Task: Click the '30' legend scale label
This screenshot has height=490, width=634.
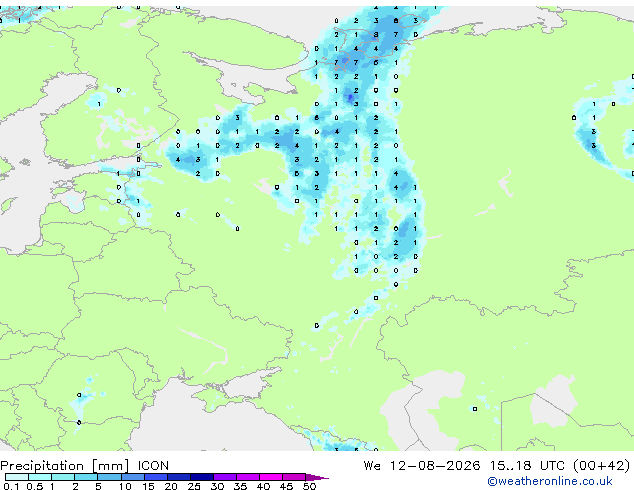Action: (217, 486)
